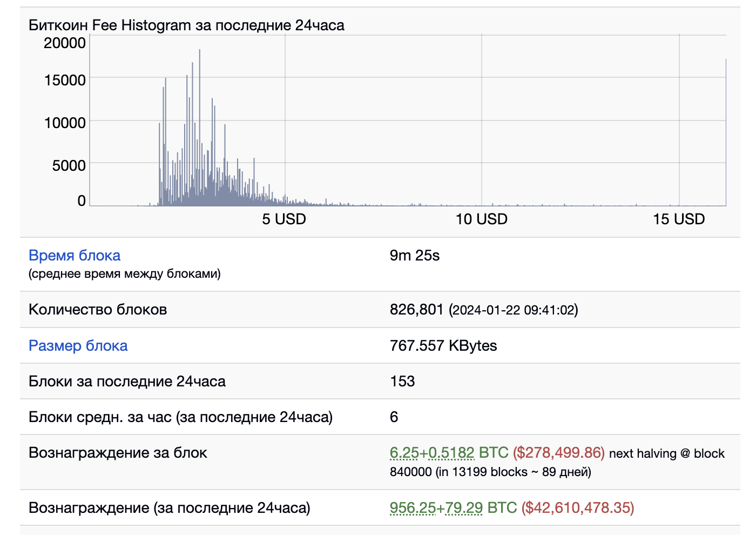Click the '15000' y-axis label
Screen dimensions: 756x535
tap(64, 81)
